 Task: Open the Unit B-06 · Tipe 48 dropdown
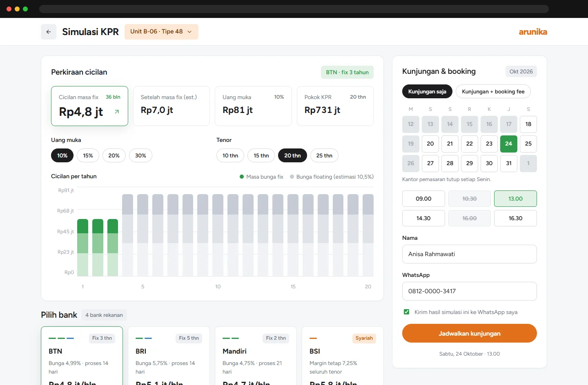click(x=161, y=32)
